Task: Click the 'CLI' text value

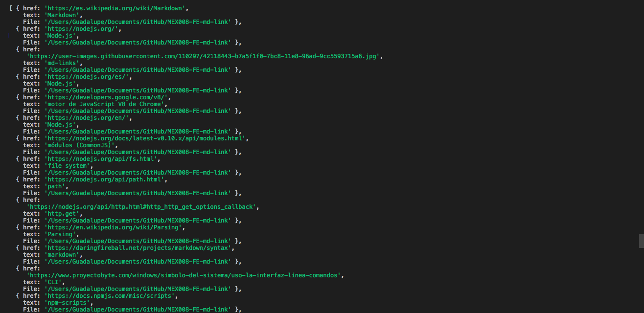Action: coord(53,282)
